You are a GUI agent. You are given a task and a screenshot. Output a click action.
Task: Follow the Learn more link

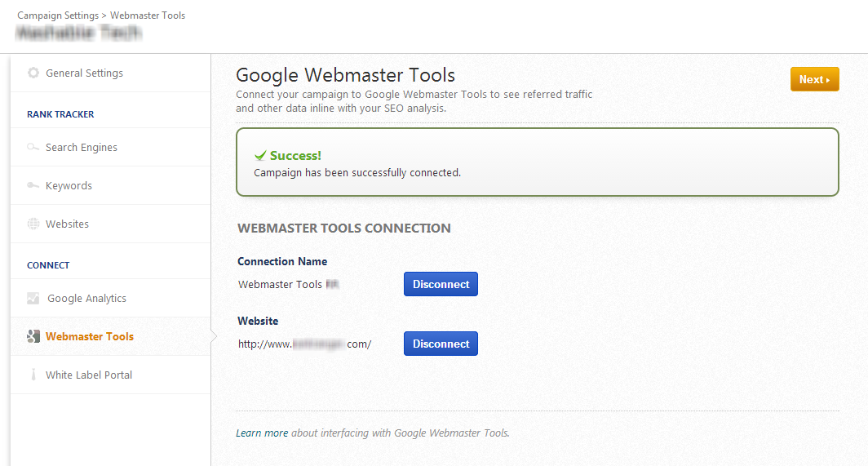[x=262, y=433]
